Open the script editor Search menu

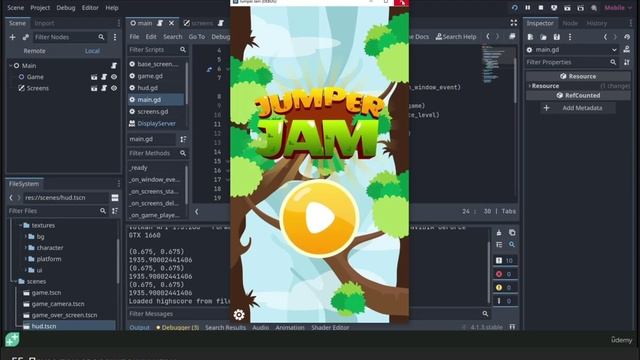pos(173,37)
